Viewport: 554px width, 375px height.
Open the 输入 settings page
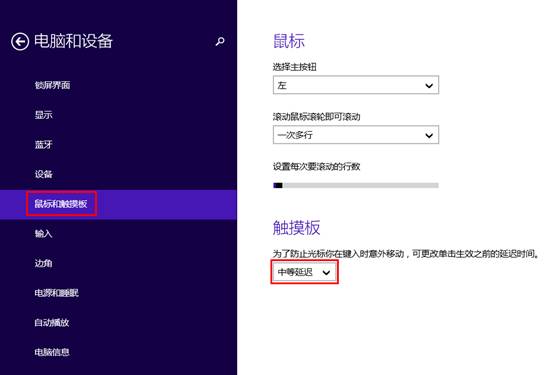[x=43, y=234]
